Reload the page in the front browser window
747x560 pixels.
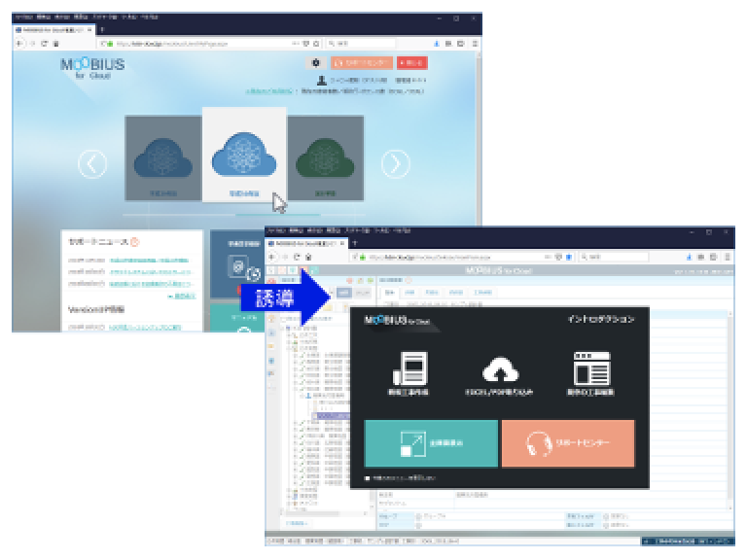click(297, 257)
